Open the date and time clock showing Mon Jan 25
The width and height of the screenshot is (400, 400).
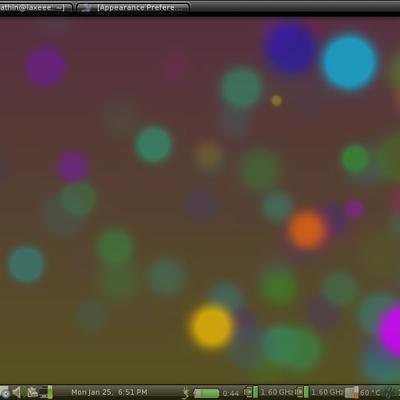[109, 392]
